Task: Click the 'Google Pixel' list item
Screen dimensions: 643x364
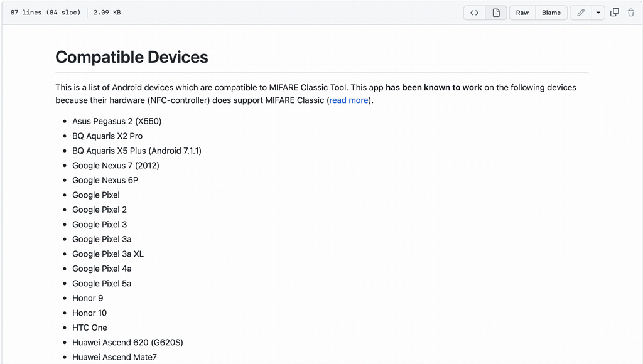Action: pos(96,195)
